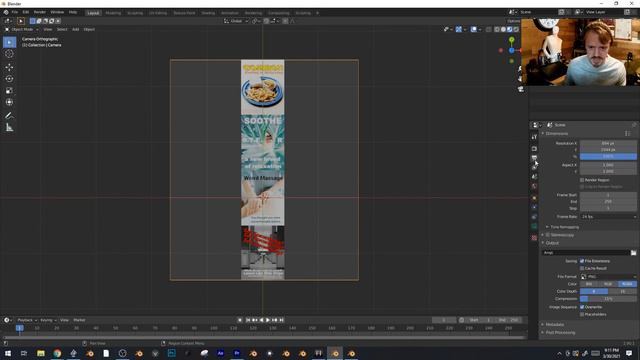The image size is (640, 360).
Task: Click the Frame End field
Action: pos(608,202)
